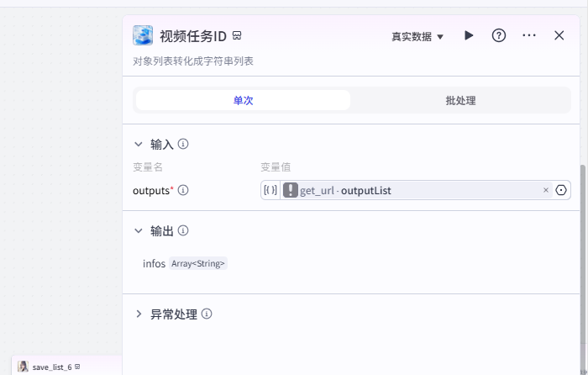Image resolution: width=588 pixels, height=375 pixels.
Task: Click the info icon next to 异常处理
Action: pyautogui.click(x=207, y=314)
